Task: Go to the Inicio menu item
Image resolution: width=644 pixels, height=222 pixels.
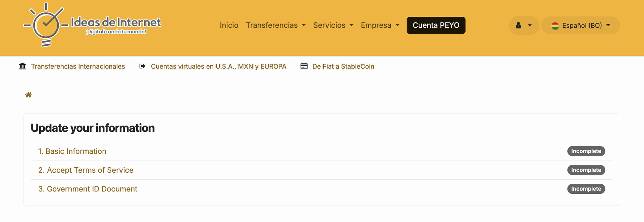Action: pyautogui.click(x=229, y=26)
